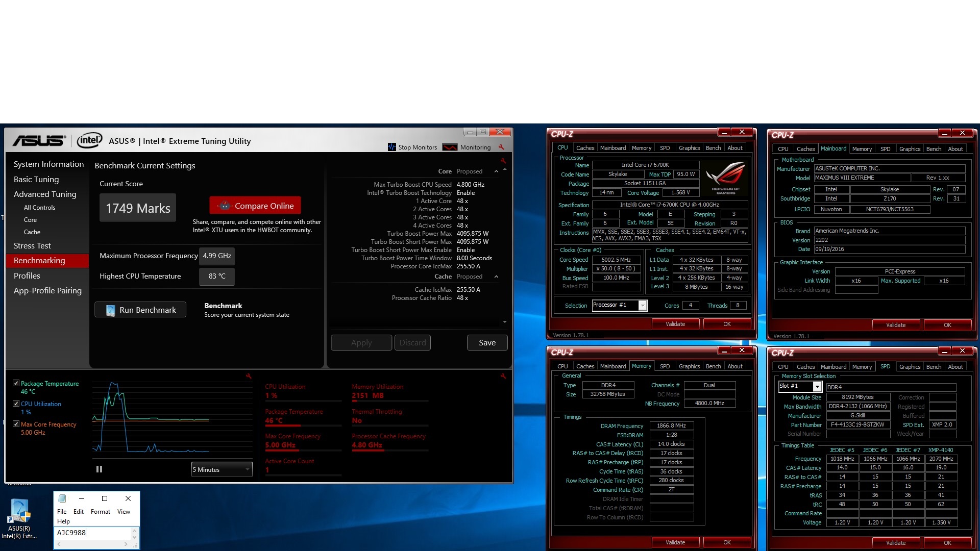This screenshot has width=980, height=551.
Task: Click Notepad icon in small window title bar
Action: (x=62, y=498)
